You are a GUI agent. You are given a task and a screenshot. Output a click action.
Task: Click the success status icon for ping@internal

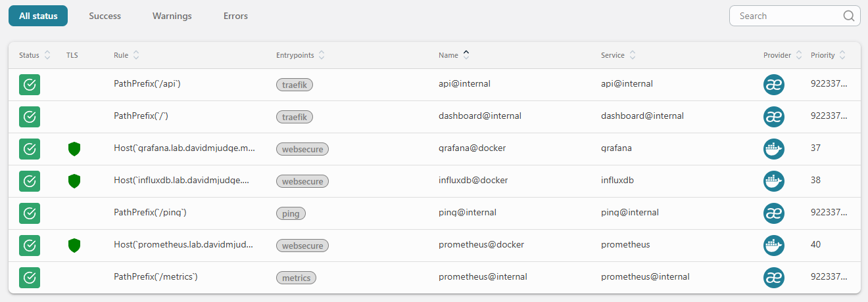30,213
